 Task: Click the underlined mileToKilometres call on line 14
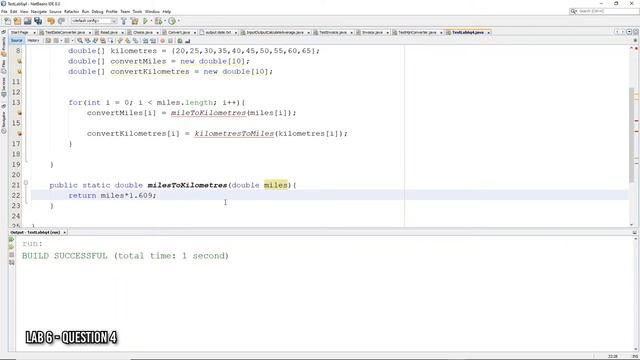tap(209, 113)
